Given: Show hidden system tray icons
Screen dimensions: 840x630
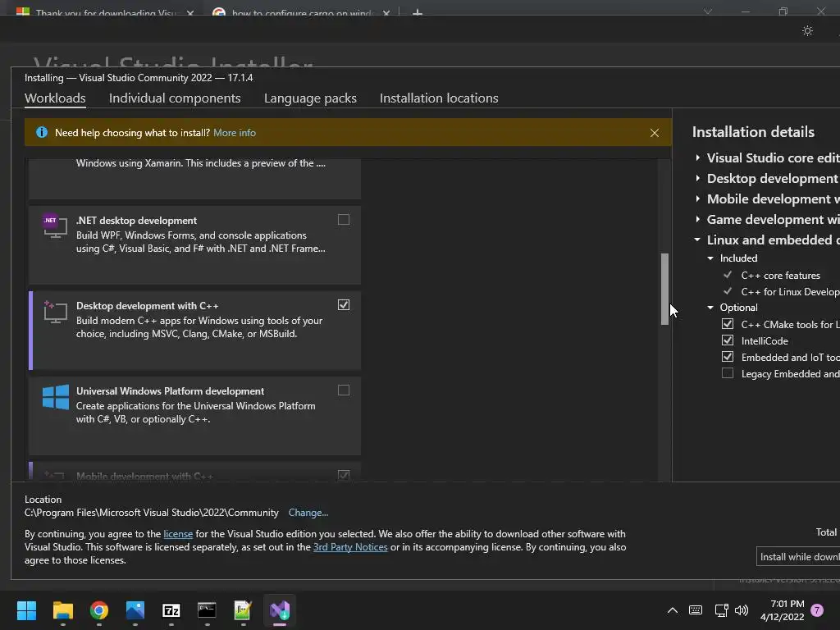Looking at the screenshot, I should point(673,610).
